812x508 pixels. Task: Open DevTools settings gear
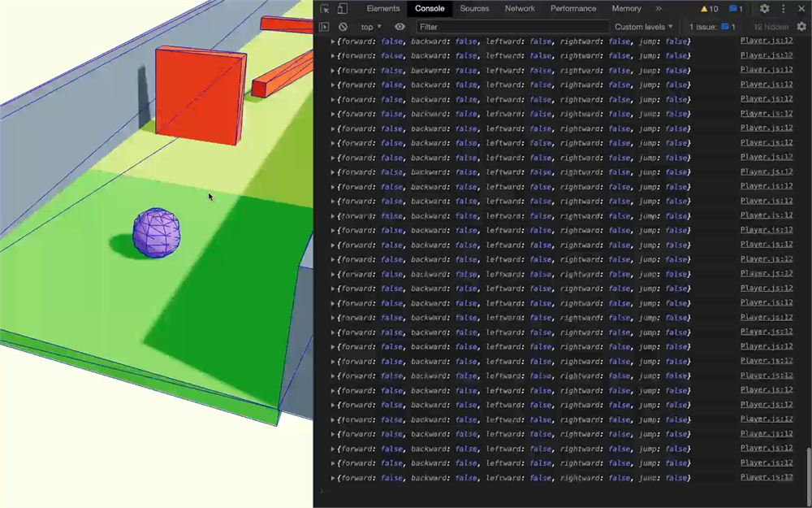[764, 9]
